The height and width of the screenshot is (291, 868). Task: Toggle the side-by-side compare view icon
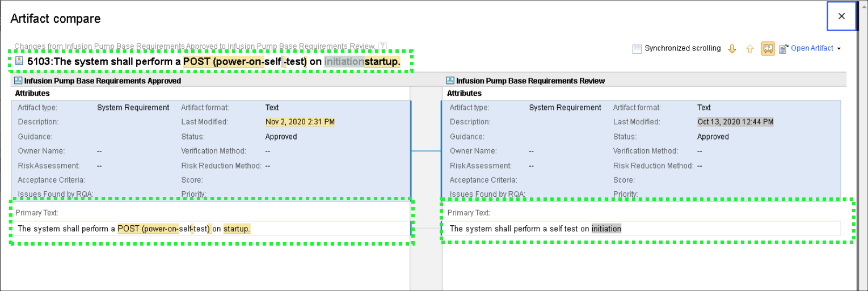pos(768,49)
